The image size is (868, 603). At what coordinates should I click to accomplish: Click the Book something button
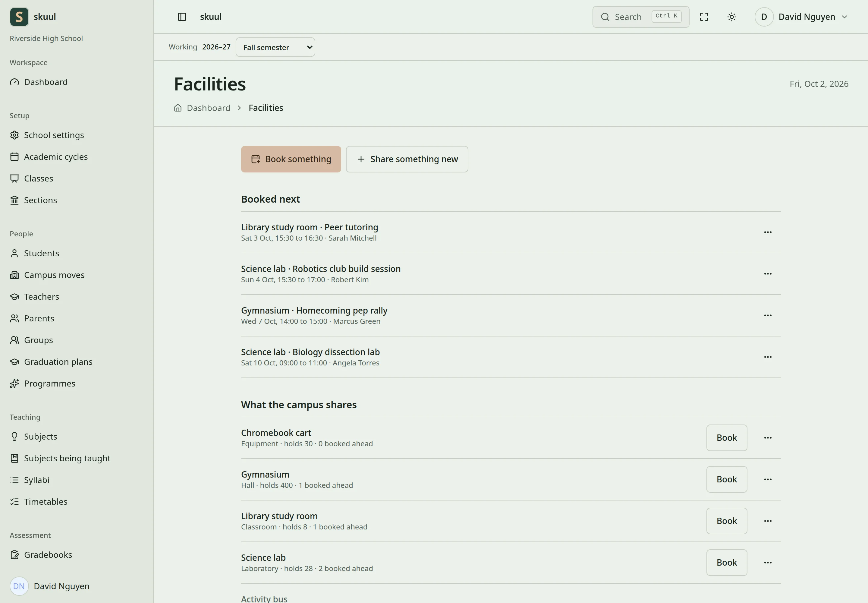[291, 159]
